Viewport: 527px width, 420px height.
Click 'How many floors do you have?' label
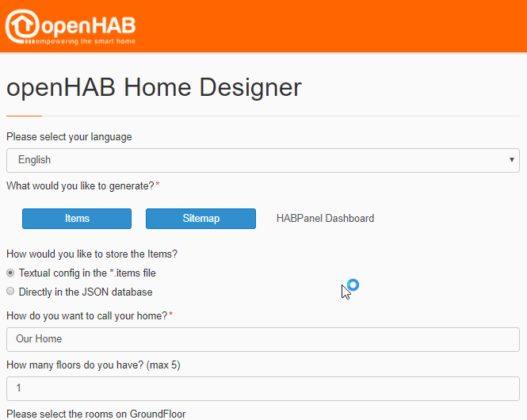(x=93, y=365)
